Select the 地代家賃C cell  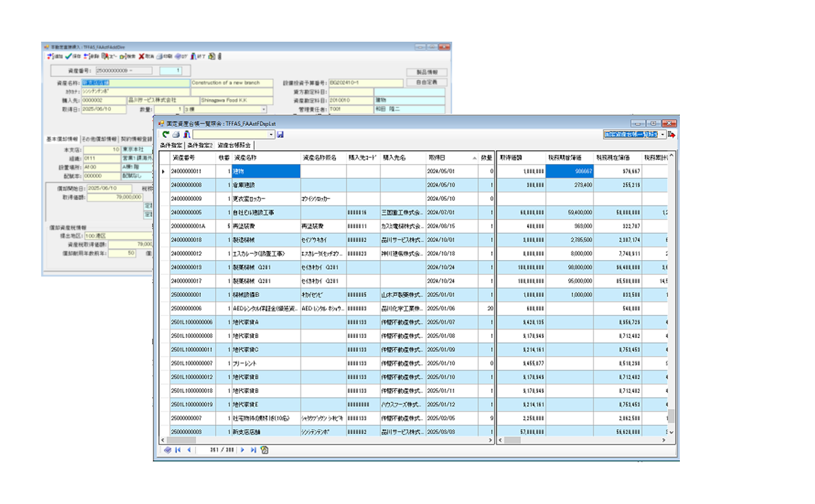coord(266,350)
